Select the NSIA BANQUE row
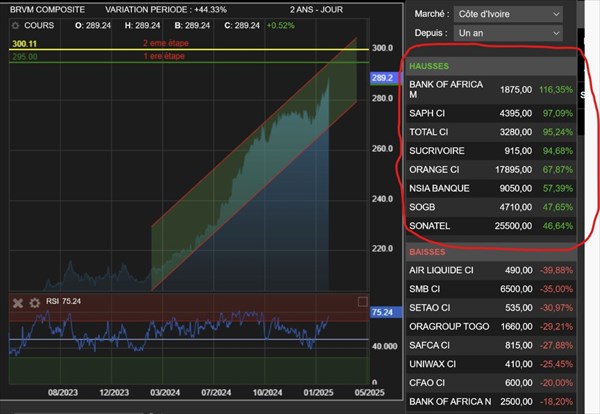600x414 pixels. [491, 188]
